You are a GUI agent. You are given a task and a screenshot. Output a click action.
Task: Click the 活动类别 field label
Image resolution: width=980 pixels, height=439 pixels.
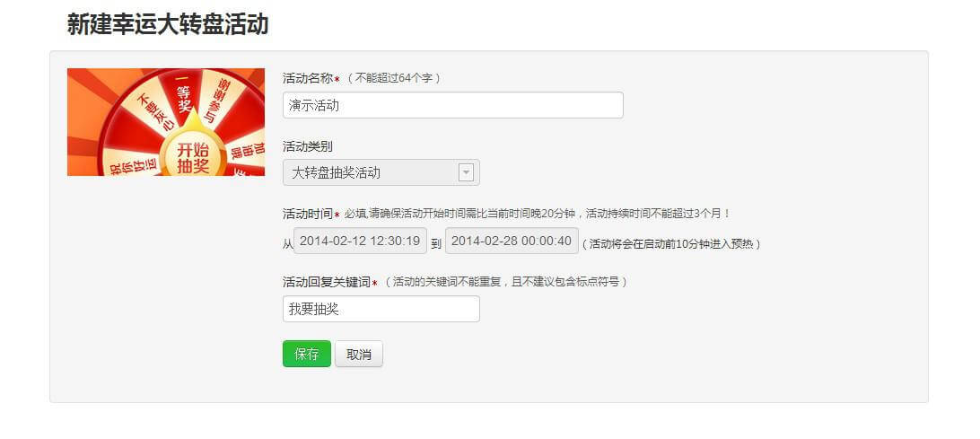click(308, 146)
